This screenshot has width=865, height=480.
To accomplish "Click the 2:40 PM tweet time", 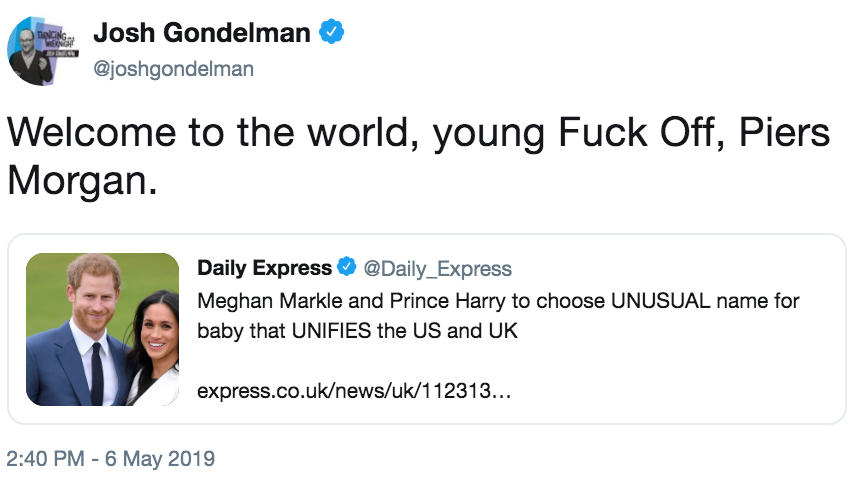I will coord(46,459).
